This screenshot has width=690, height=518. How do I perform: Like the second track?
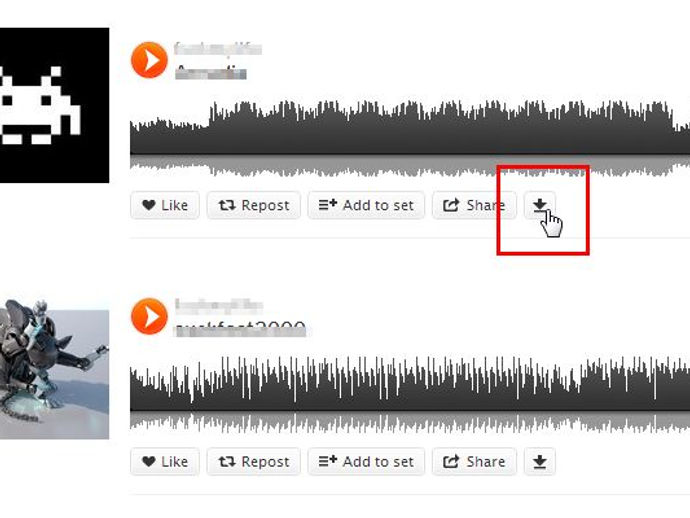tap(165, 462)
